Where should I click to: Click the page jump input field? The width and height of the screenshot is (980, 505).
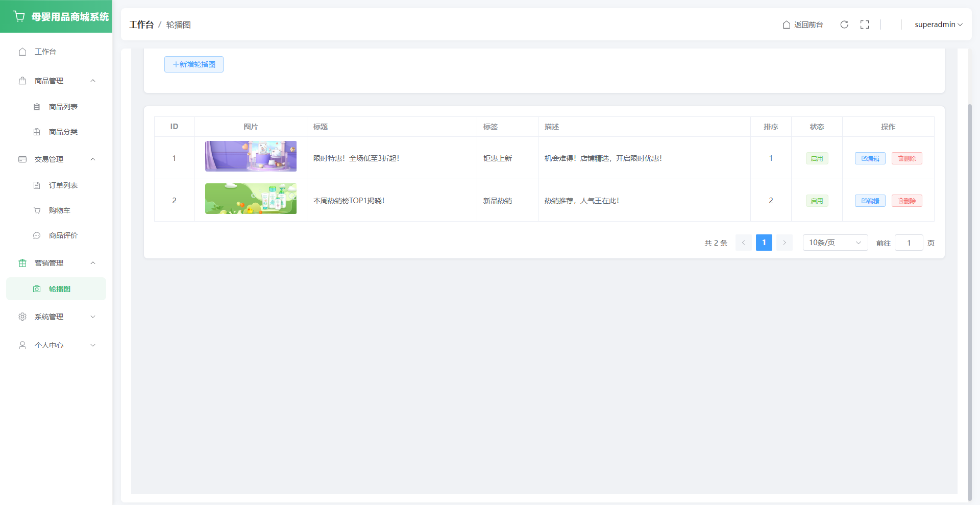click(909, 243)
